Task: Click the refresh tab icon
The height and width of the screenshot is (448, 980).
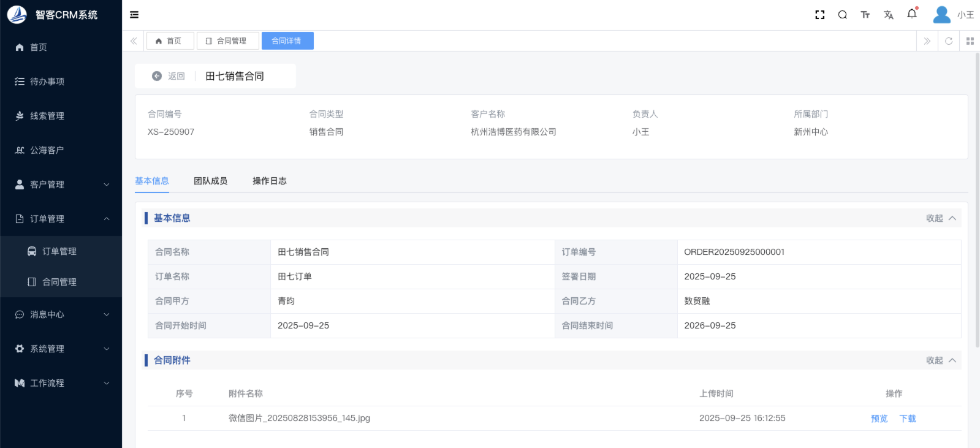Action: (948, 41)
